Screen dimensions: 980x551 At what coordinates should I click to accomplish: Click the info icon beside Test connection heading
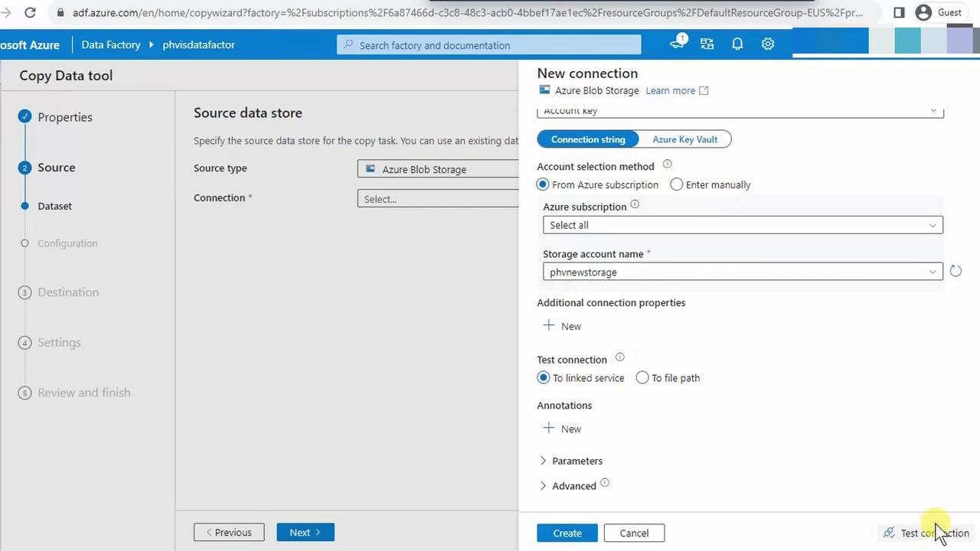620,357
